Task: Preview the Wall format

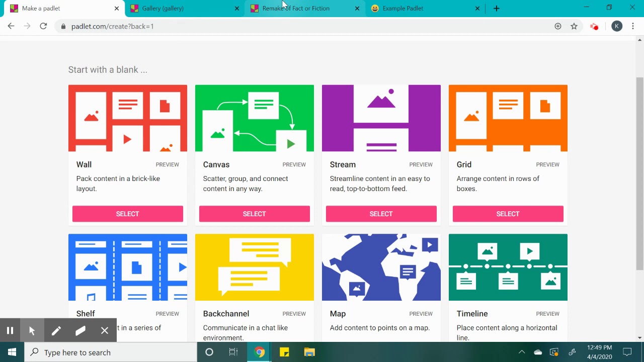Action: click(167, 164)
